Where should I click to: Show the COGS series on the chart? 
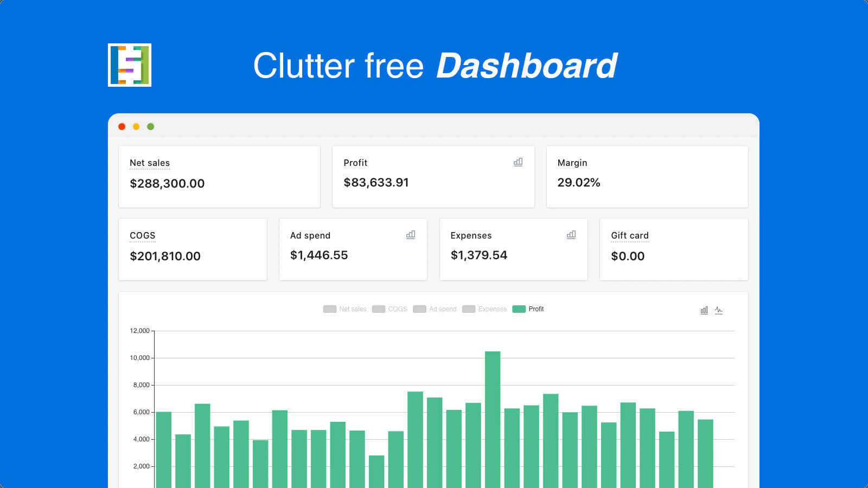pyautogui.click(x=390, y=309)
